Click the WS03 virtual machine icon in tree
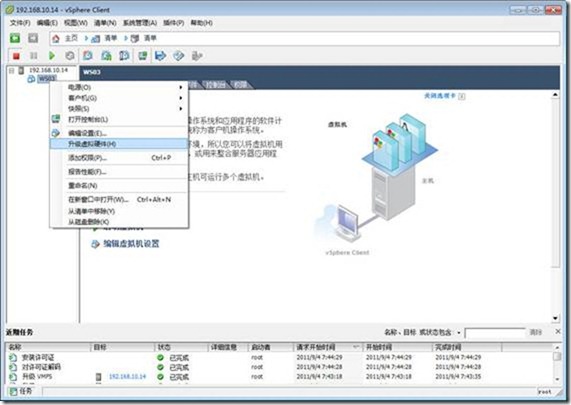The width and height of the screenshot is (571, 405). 31,79
